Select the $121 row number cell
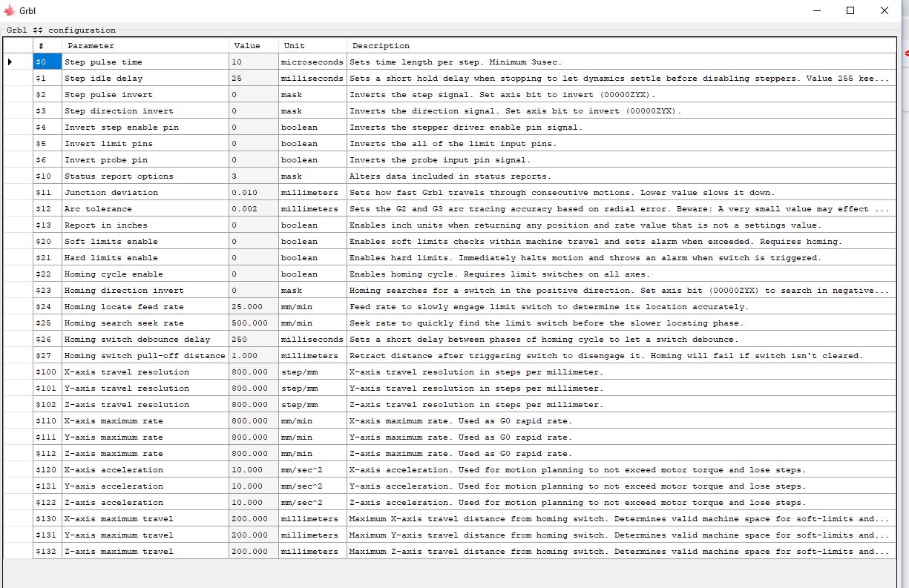Viewport: 909px width, 588px height. [47, 486]
